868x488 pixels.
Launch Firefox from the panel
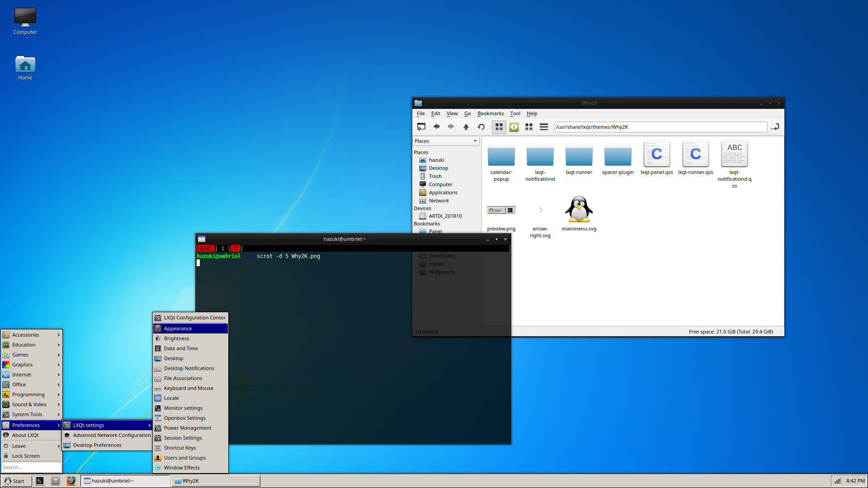click(71, 481)
